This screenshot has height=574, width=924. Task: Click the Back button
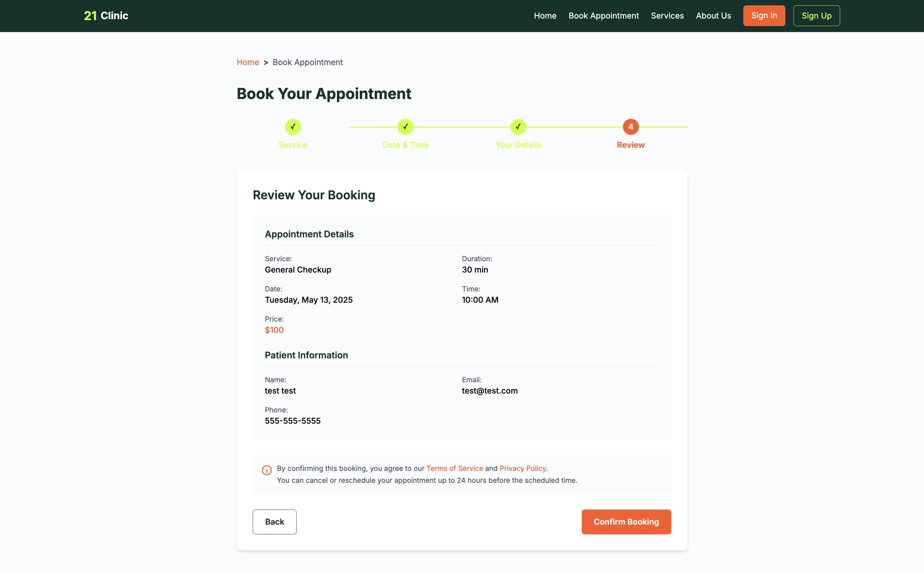point(274,522)
